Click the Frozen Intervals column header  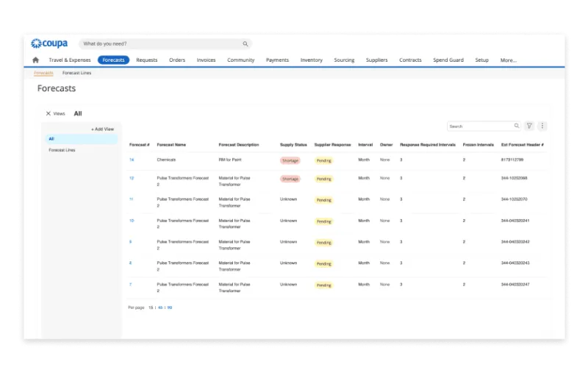pyautogui.click(x=478, y=145)
